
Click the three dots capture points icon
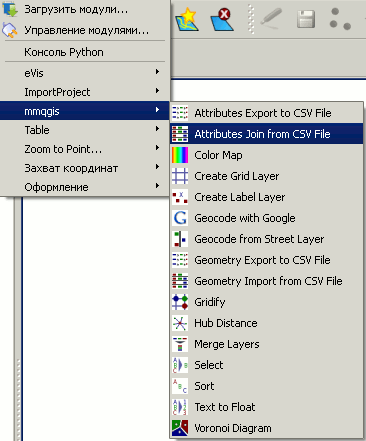(x=340, y=19)
